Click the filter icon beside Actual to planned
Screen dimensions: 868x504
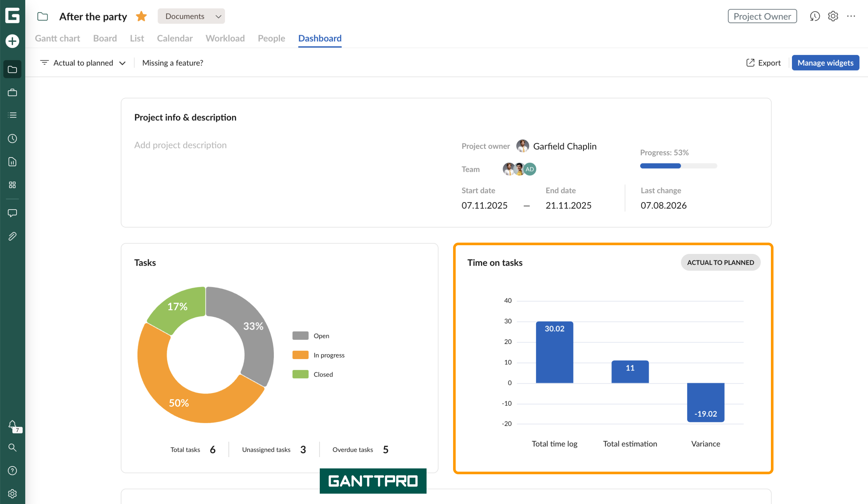[x=44, y=63]
